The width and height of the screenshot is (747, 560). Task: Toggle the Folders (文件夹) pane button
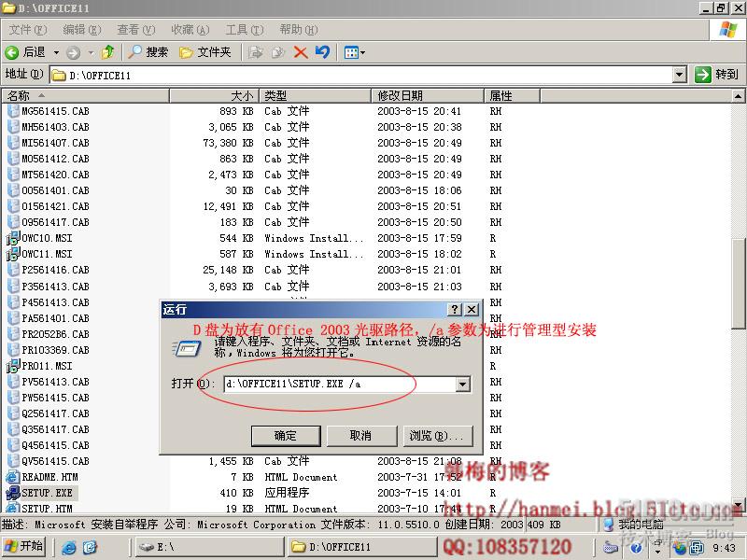pyautogui.click(x=204, y=52)
